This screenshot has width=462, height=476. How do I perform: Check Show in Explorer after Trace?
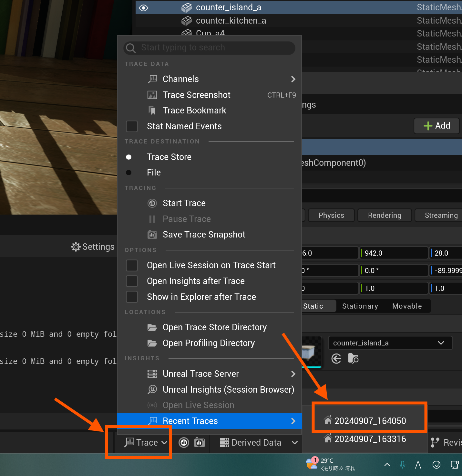click(132, 297)
